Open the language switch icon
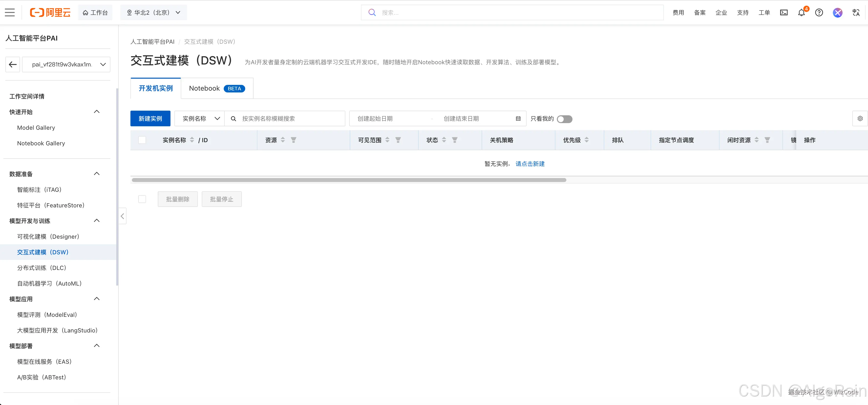868x405 pixels. tap(856, 12)
